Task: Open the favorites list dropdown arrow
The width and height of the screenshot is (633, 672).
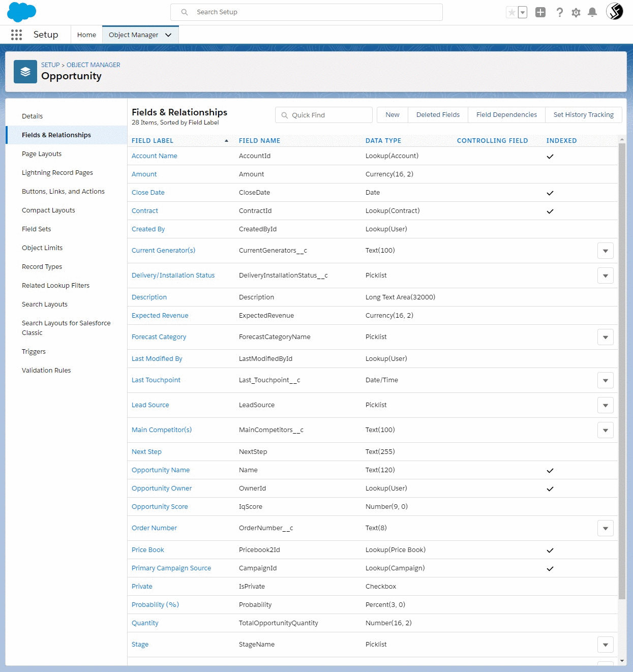Action: tap(523, 12)
